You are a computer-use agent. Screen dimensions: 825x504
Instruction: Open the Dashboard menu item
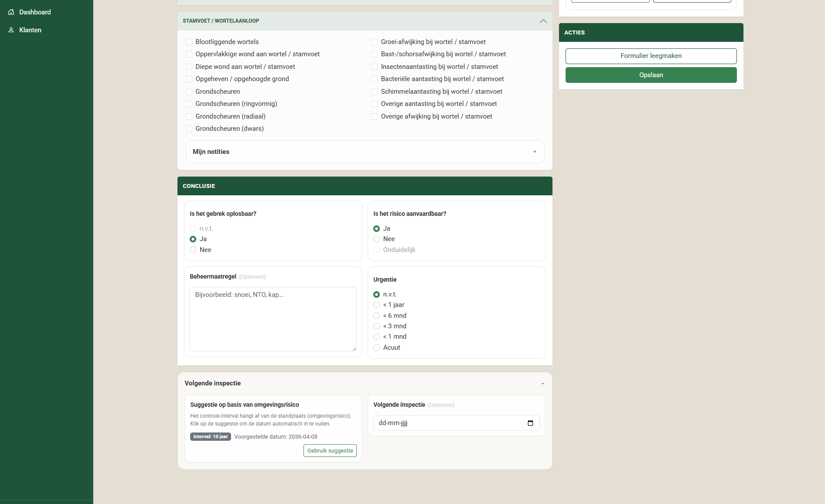[x=35, y=12]
